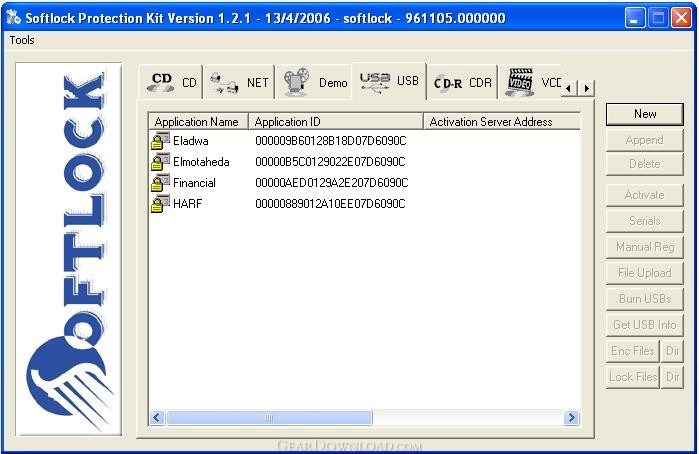The width and height of the screenshot is (699, 454).
Task: Click the horizontal scrollbar right arrow
Action: [x=572, y=417]
